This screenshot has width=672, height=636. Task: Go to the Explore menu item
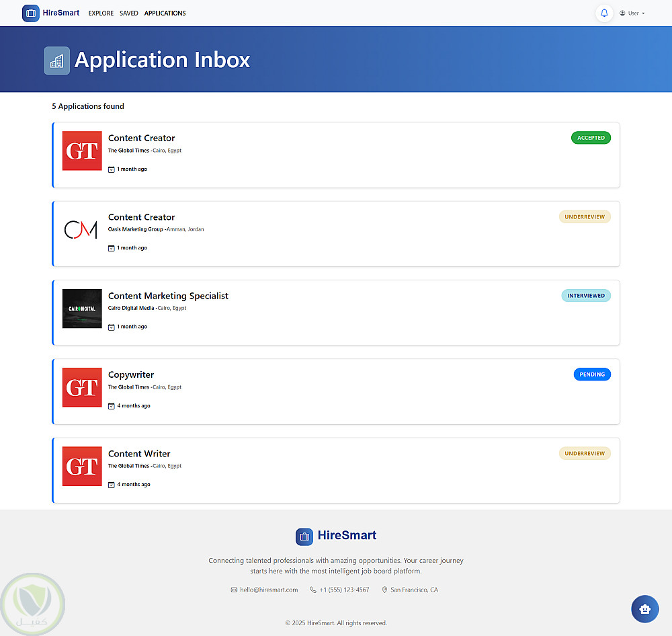click(x=101, y=13)
